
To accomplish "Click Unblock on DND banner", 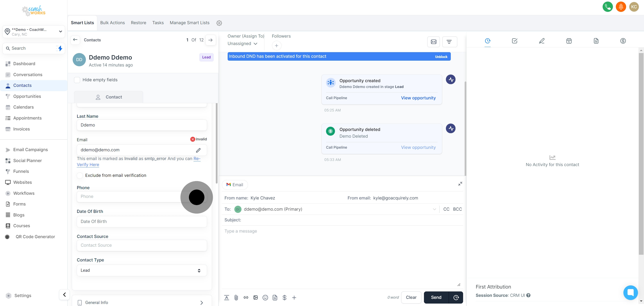I will pyautogui.click(x=441, y=57).
